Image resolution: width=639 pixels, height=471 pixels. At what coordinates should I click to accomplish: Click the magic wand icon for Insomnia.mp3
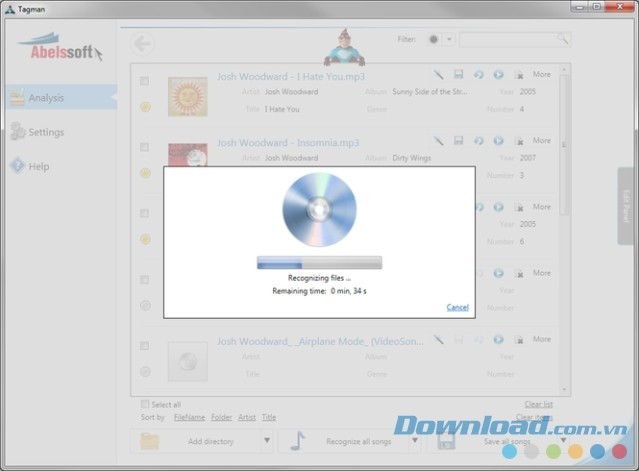coord(438,141)
